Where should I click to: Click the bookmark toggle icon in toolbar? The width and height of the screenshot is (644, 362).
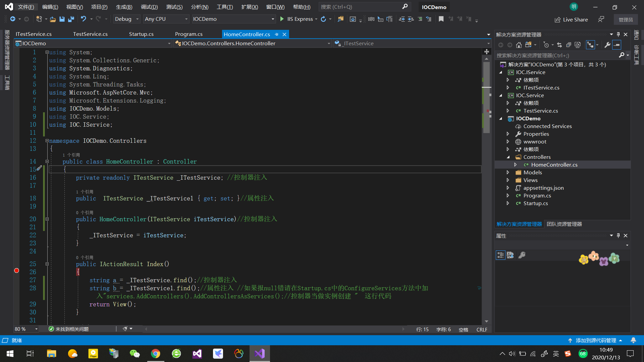pyautogui.click(x=441, y=19)
